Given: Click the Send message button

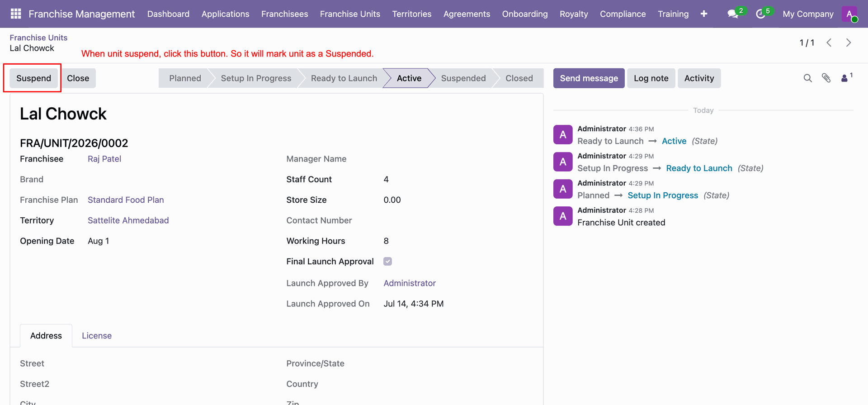Looking at the screenshot, I should coord(589,78).
